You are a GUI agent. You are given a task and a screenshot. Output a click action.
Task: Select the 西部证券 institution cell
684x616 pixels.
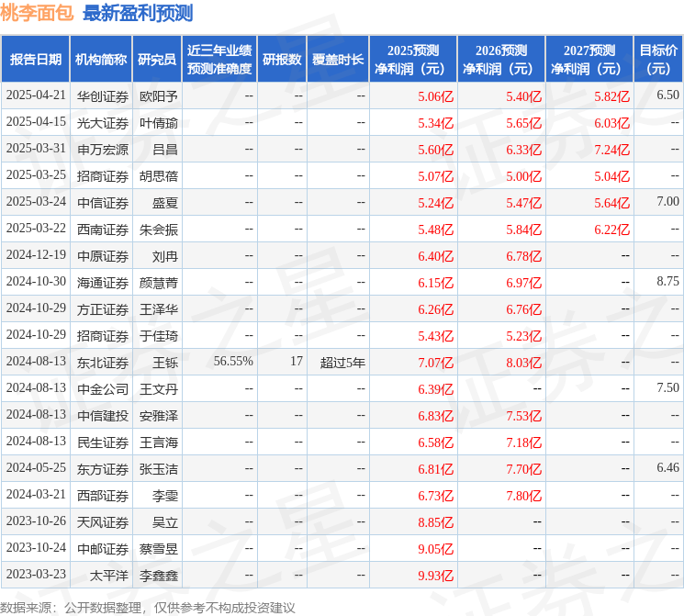(x=103, y=496)
